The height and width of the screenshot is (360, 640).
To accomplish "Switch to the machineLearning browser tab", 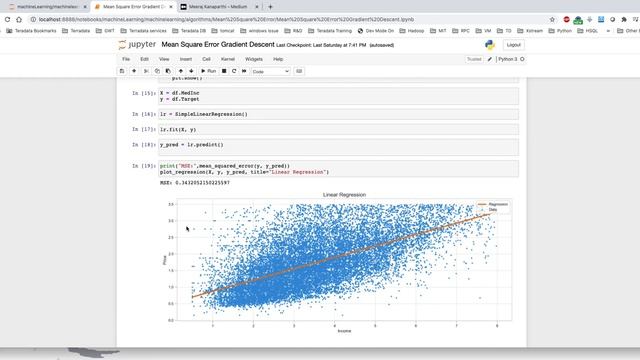I will pyautogui.click(x=47, y=7).
